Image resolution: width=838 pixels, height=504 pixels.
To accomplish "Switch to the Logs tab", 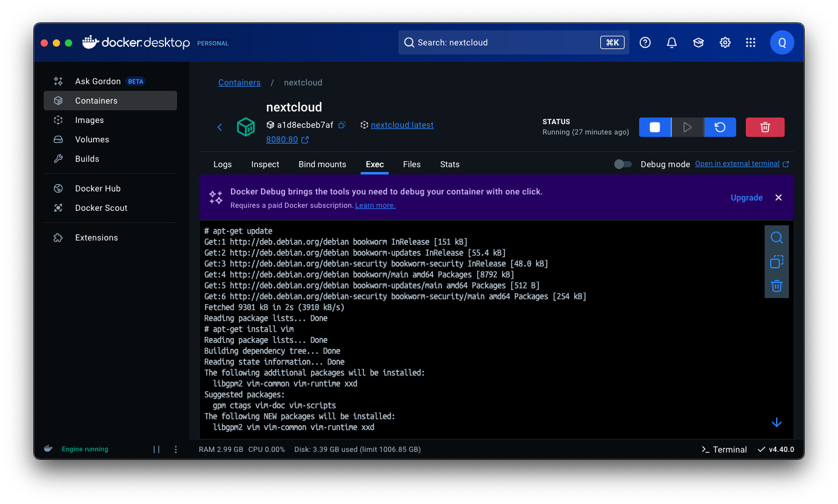I will click(x=223, y=164).
